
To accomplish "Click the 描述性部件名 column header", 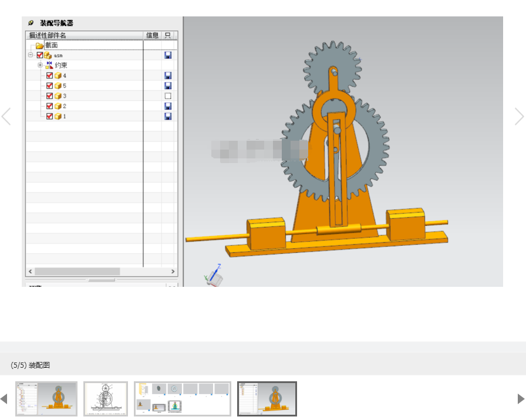I will point(85,35).
